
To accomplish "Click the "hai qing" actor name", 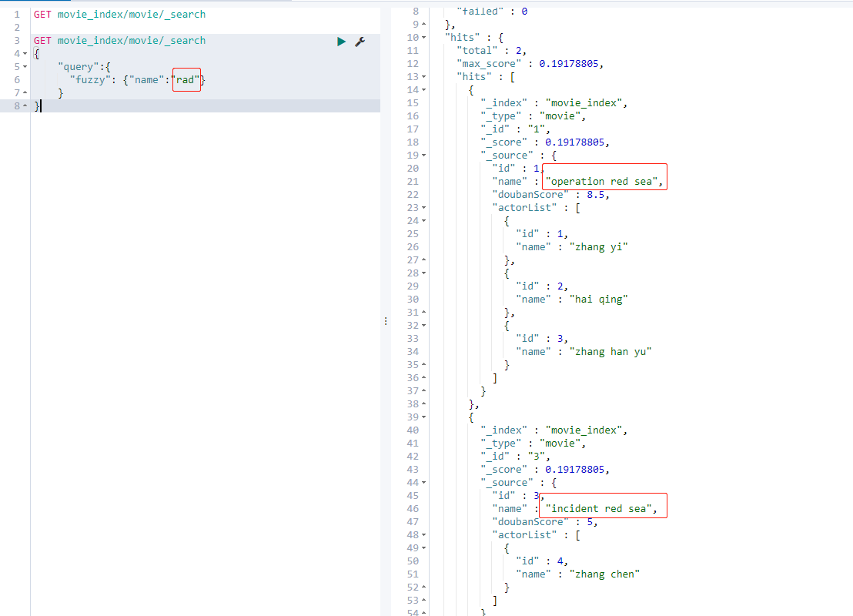I will pyautogui.click(x=598, y=300).
